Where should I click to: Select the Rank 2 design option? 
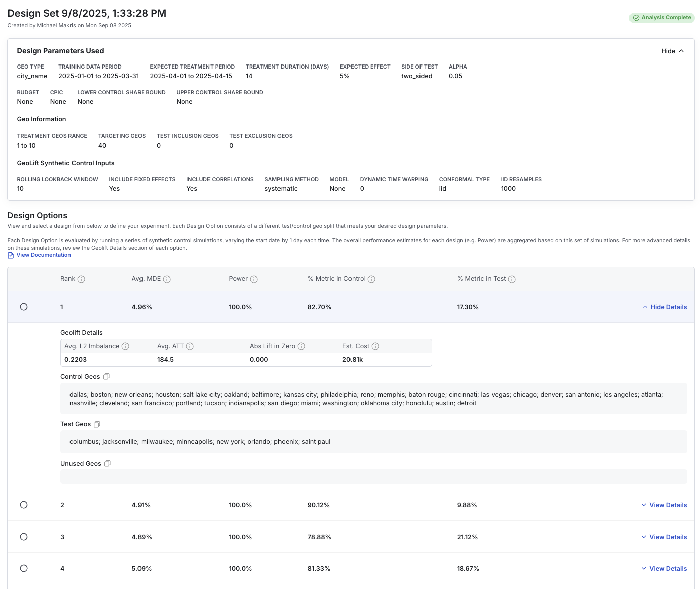coord(24,504)
